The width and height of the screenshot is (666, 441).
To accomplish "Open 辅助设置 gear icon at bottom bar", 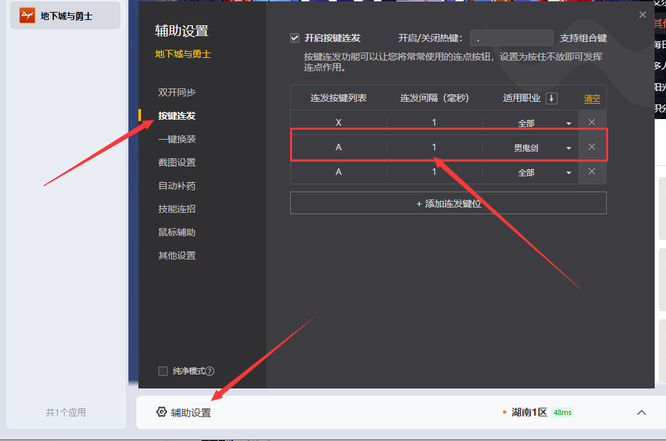I will [x=161, y=412].
